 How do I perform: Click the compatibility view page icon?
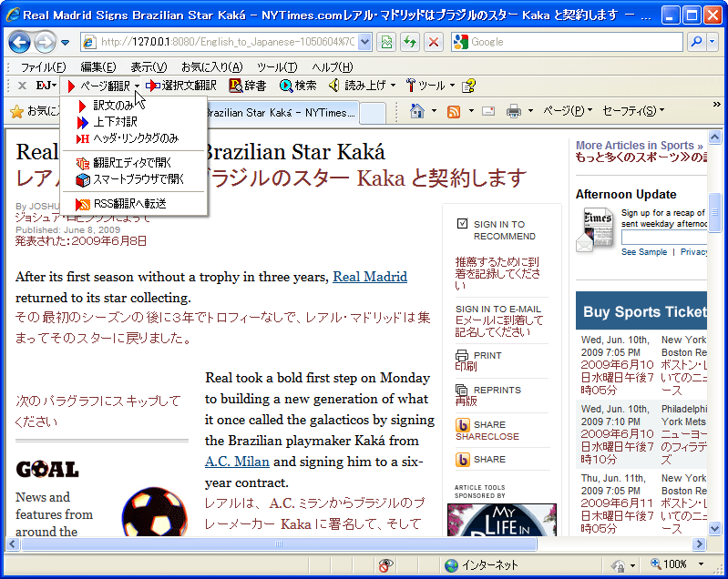point(386,42)
